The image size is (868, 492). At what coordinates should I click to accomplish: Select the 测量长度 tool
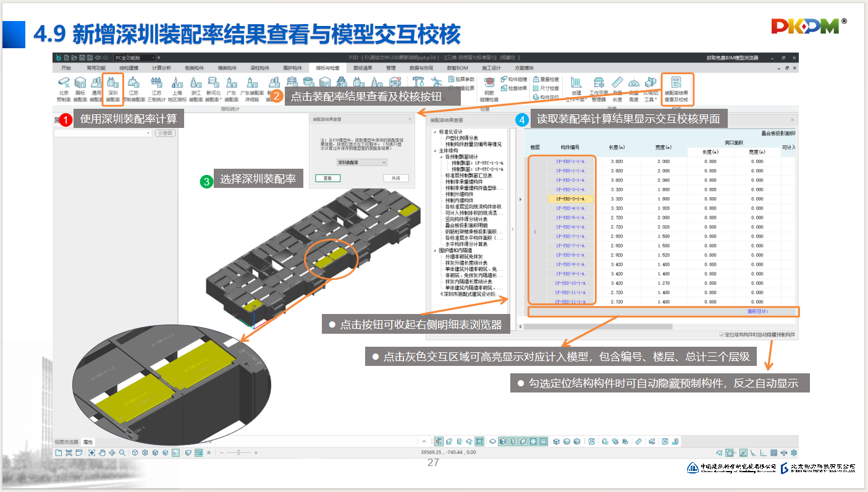[617, 89]
